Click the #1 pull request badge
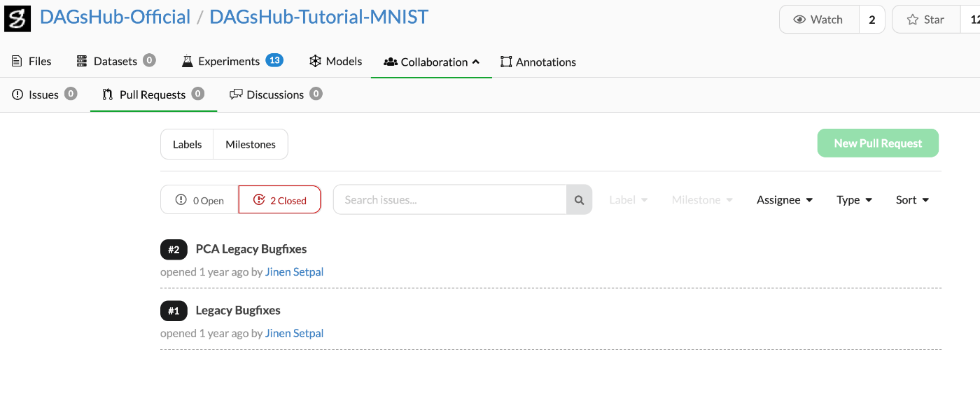This screenshot has width=980, height=410. [x=174, y=311]
